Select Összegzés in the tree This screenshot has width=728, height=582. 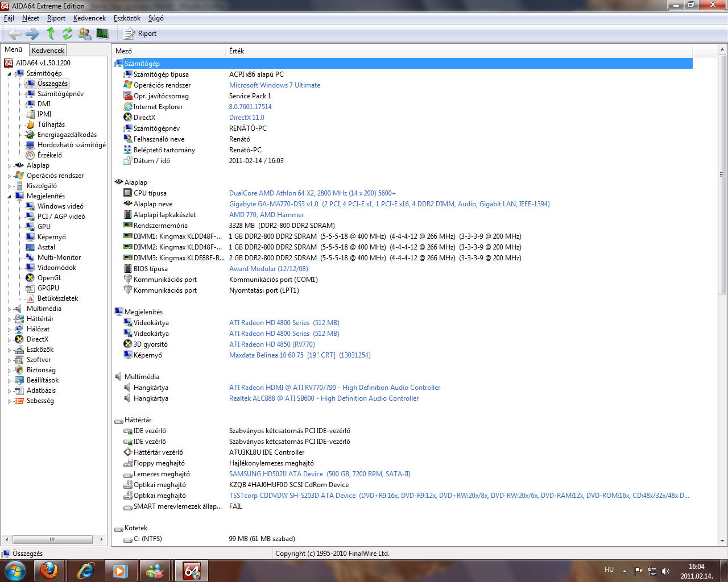(52, 84)
